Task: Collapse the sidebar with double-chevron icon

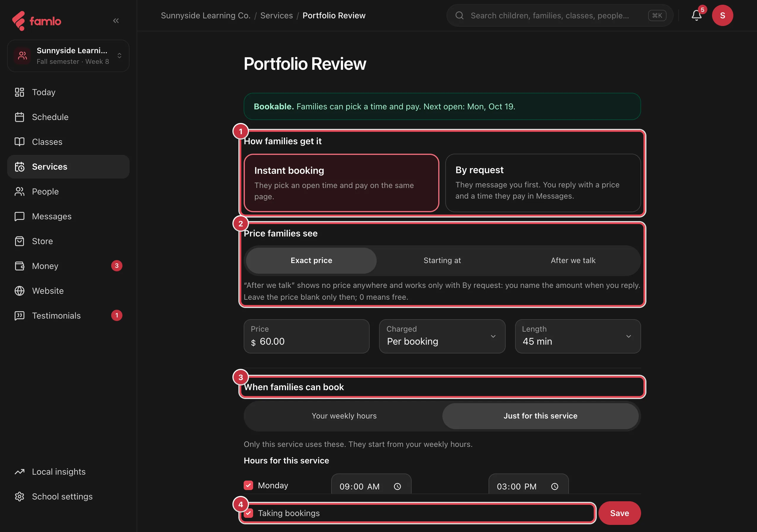Action: [116, 21]
